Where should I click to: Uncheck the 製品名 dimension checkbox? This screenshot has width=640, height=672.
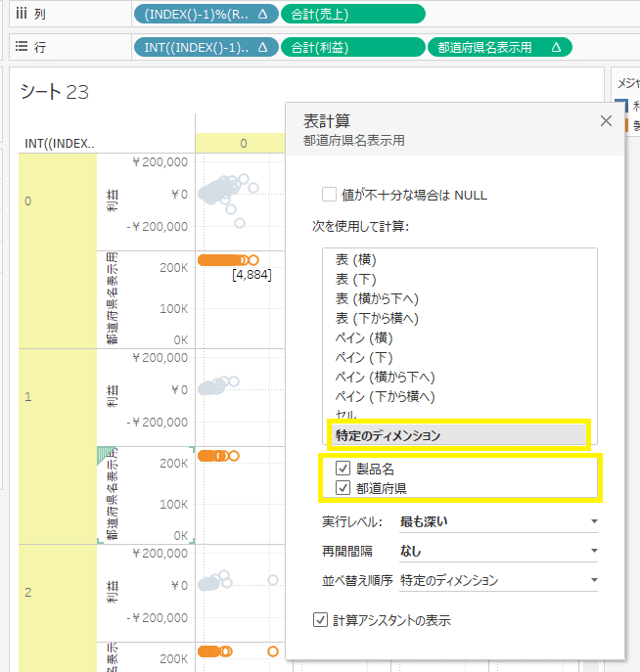click(343, 469)
